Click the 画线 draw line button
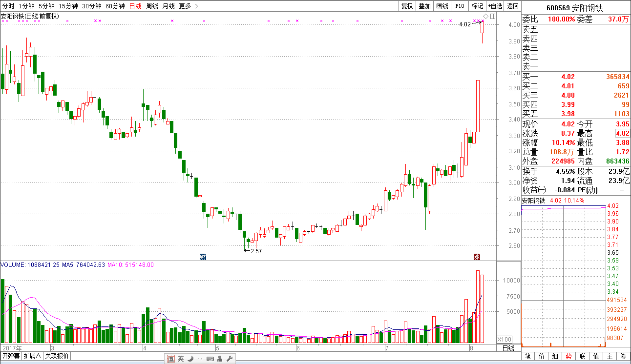Image resolution: width=631 pixels, height=364 pixels. point(442,6)
